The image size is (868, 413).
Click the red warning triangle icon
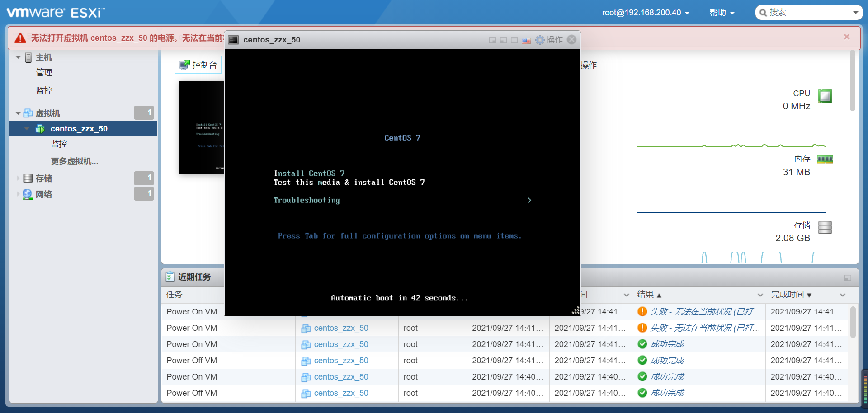pos(20,38)
